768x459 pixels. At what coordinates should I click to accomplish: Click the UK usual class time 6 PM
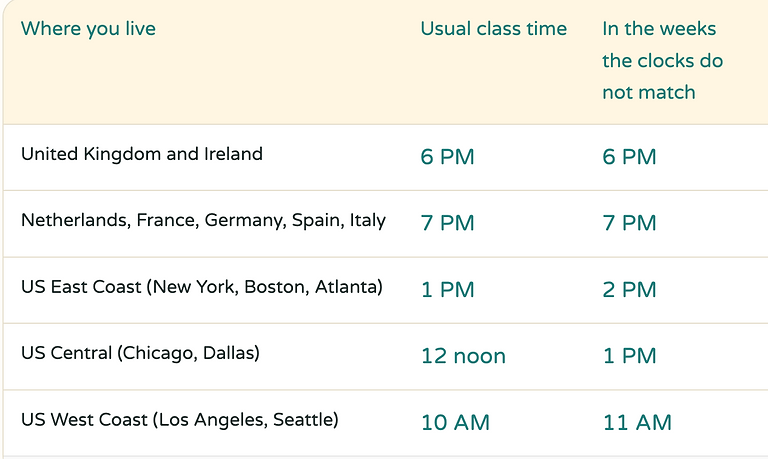[x=448, y=157]
